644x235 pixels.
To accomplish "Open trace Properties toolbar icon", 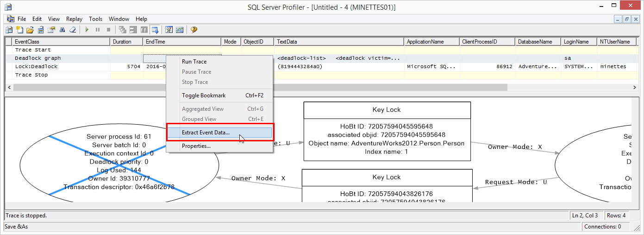I will point(51,30).
